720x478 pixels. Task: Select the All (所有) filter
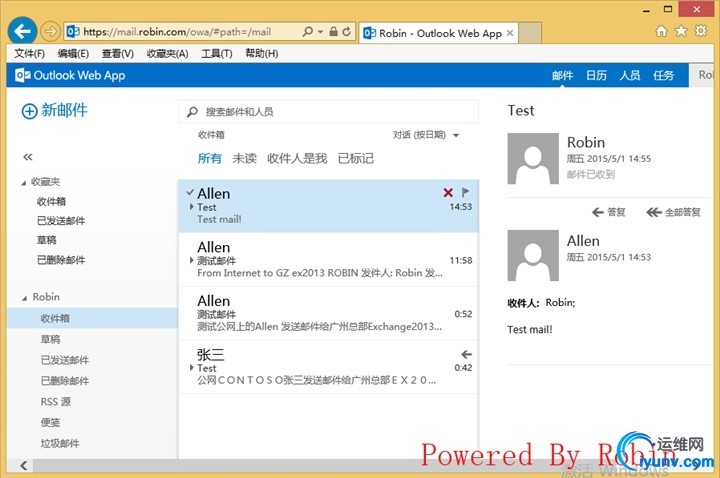tap(209, 158)
